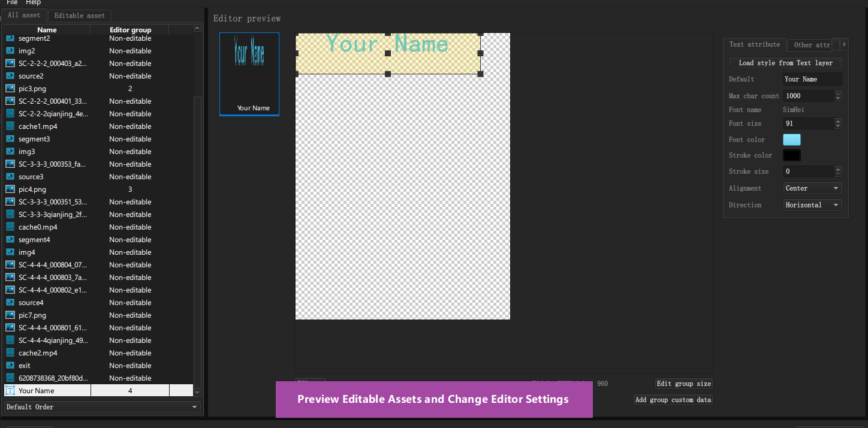Screen dimensions: 868x428
Task: Switch to the Editable asset tab
Action: [79, 15]
